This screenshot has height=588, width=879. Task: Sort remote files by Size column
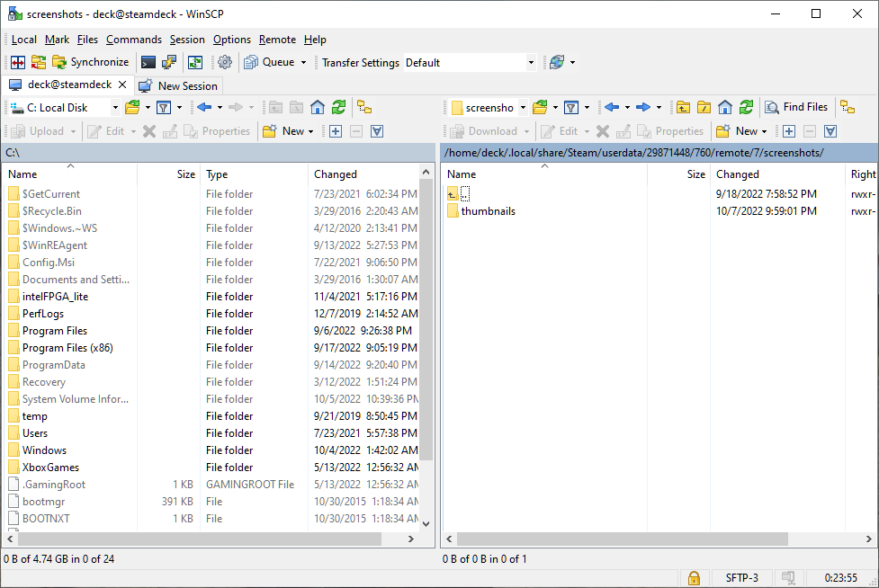[x=679, y=174]
